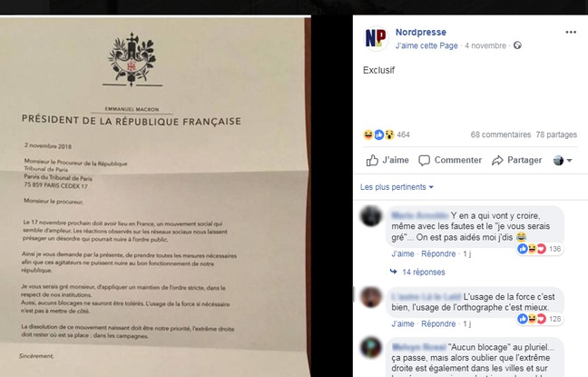This screenshot has height=377, width=588.
Task: Open the 4 novembre post date
Action: tap(485, 45)
